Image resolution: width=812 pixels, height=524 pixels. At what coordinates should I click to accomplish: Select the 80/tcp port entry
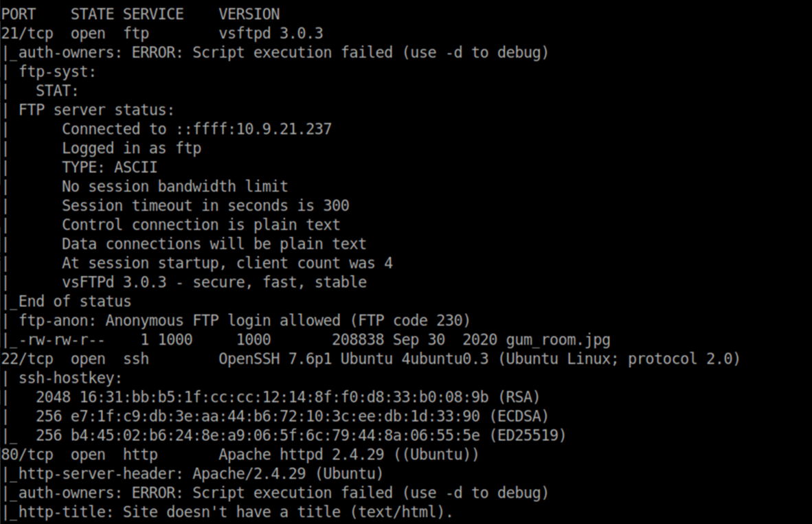tap(27, 455)
